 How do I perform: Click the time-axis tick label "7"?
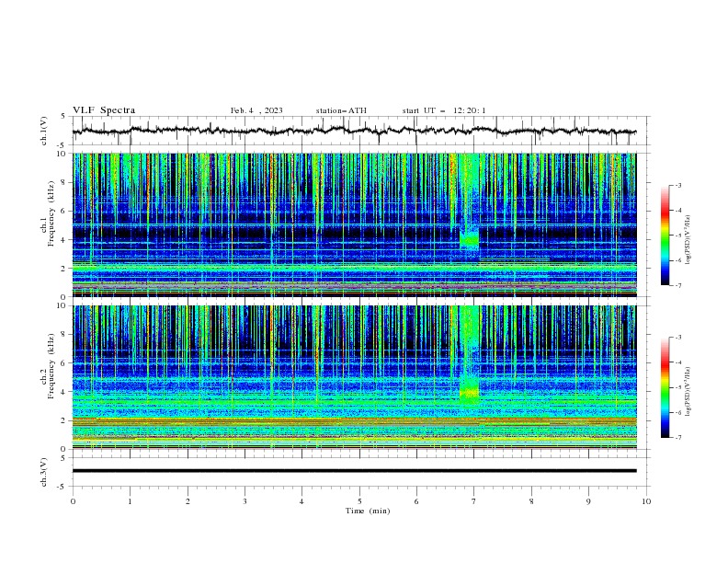[x=474, y=501]
